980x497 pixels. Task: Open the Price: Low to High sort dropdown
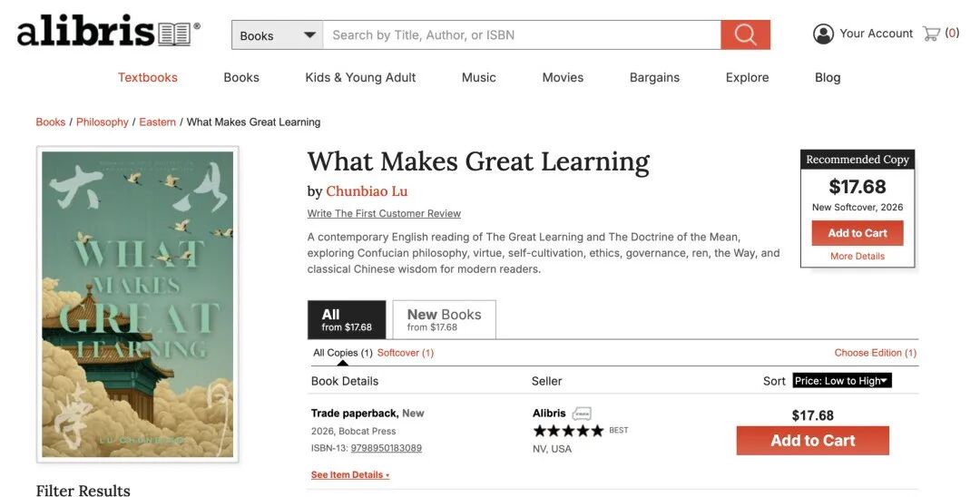coord(842,381)
